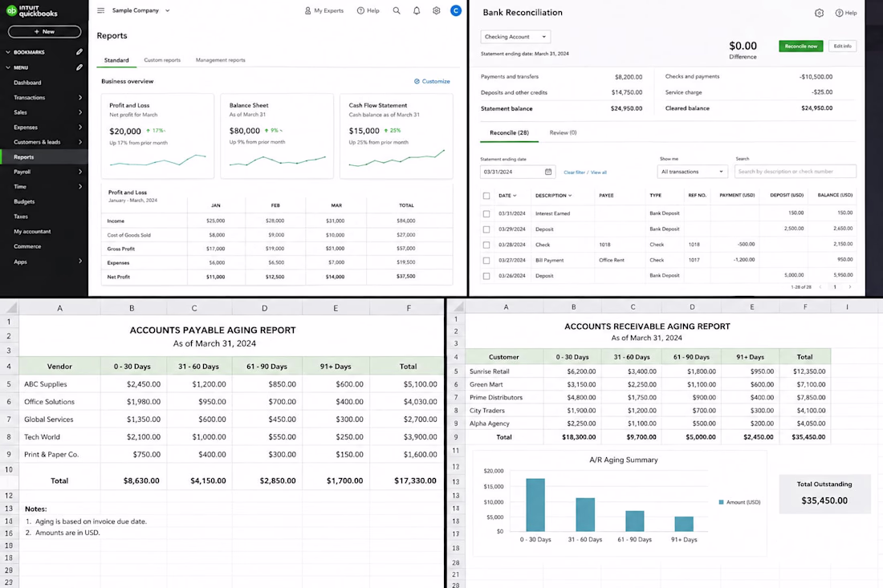Open the Balance Sheet report card
This screenshot has width=883, height=588.
(277, 136)
